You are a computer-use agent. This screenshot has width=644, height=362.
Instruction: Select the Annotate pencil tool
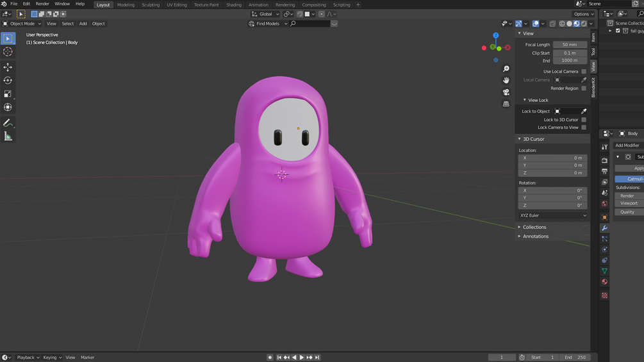click(8, 123)
